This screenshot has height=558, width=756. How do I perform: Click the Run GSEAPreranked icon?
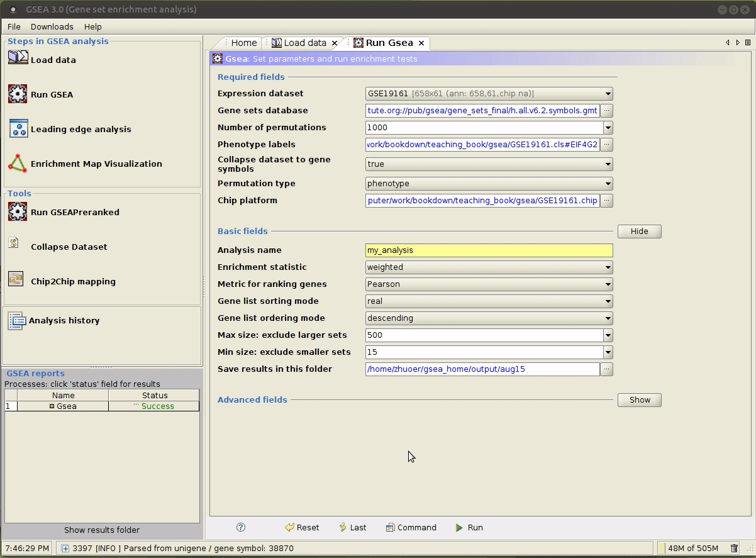tap(18, 211)
